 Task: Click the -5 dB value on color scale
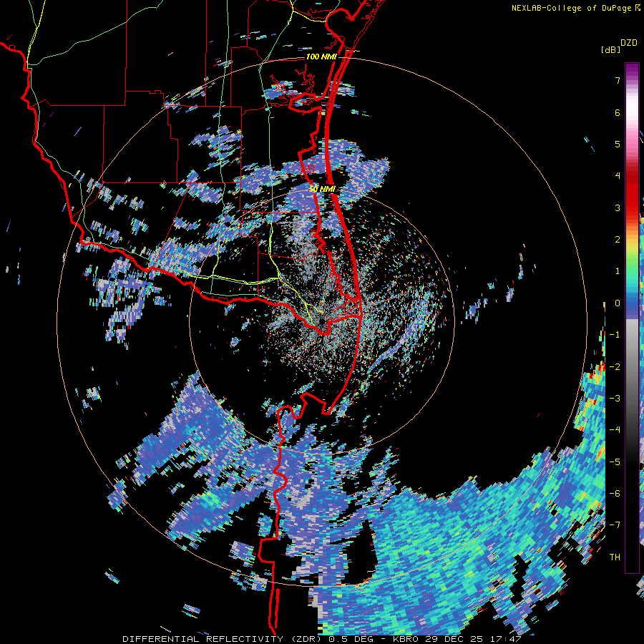615,462
